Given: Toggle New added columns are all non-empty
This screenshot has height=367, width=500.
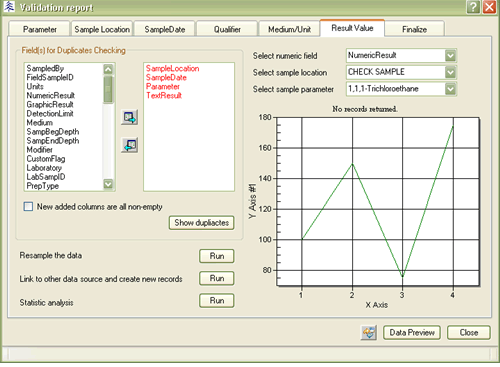Looking at the screenshot, I should pyautogui.click(x=28, y=207).
